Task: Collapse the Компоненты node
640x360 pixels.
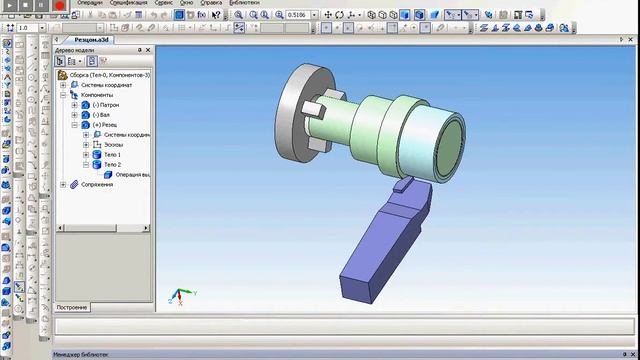Action: coord(63,95)
